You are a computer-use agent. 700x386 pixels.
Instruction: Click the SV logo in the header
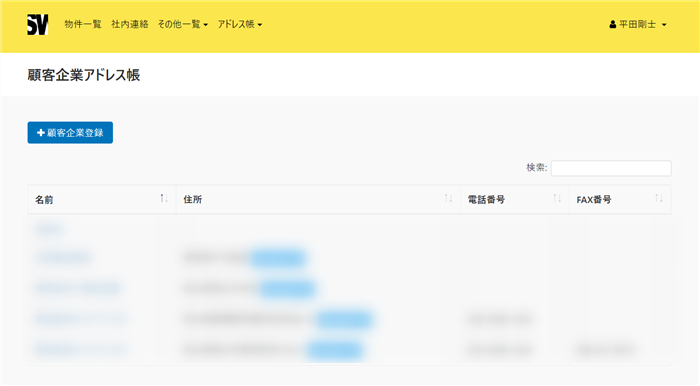click(x=38, y=25)
